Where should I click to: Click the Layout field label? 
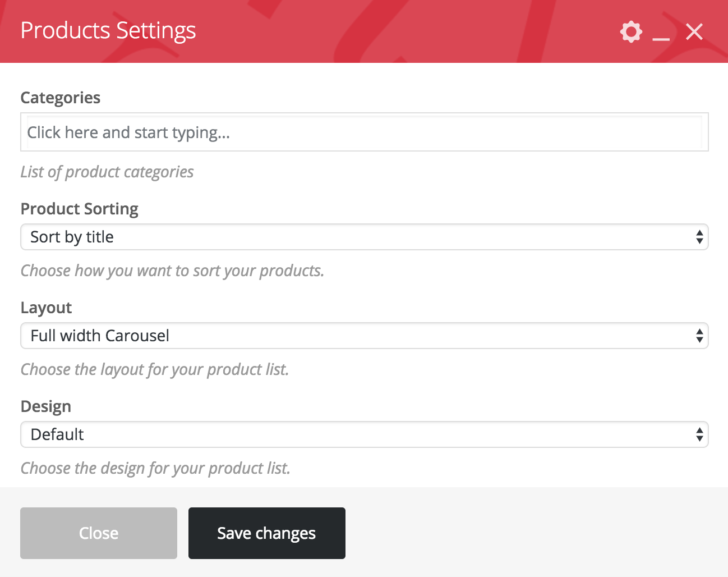coord(46,308)
